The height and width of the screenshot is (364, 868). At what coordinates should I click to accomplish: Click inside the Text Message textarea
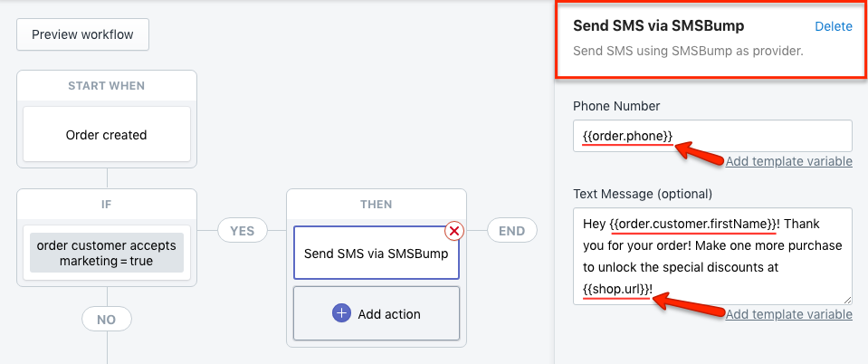(712, 256)
